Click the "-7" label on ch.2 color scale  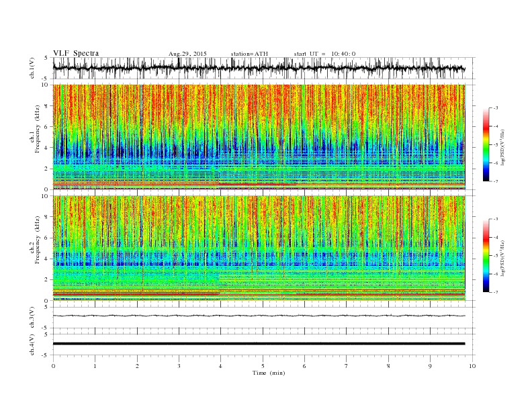point(495,292)
